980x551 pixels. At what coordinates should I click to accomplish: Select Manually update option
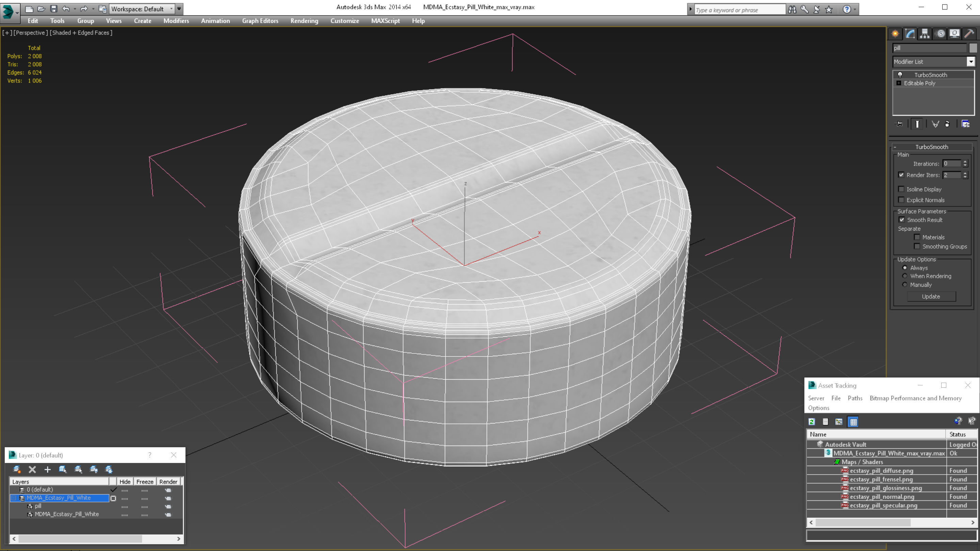pyautogui.click(x=905, y=285)
